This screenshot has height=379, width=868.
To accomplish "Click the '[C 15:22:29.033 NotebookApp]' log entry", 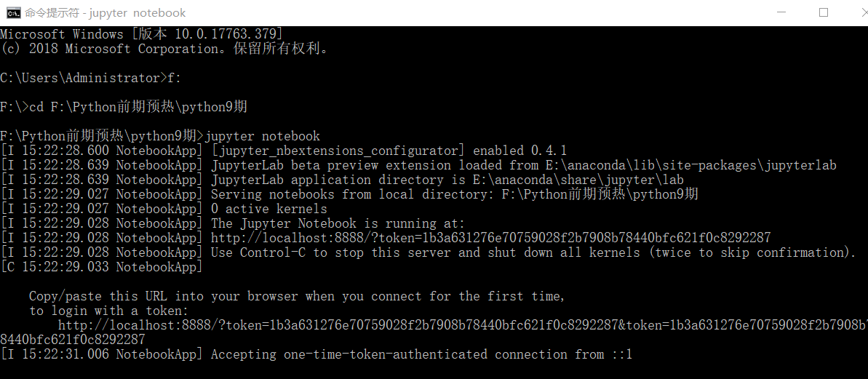I will coord(102,267).
